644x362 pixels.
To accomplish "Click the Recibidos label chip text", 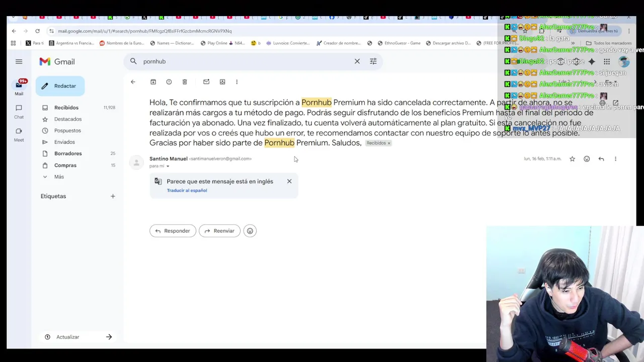I will [x=376, y=143].
